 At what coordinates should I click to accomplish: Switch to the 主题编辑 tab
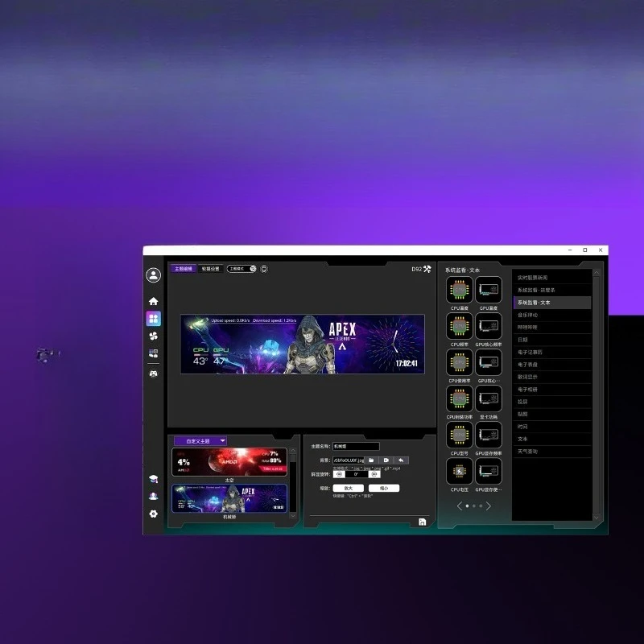coord(184,269)
